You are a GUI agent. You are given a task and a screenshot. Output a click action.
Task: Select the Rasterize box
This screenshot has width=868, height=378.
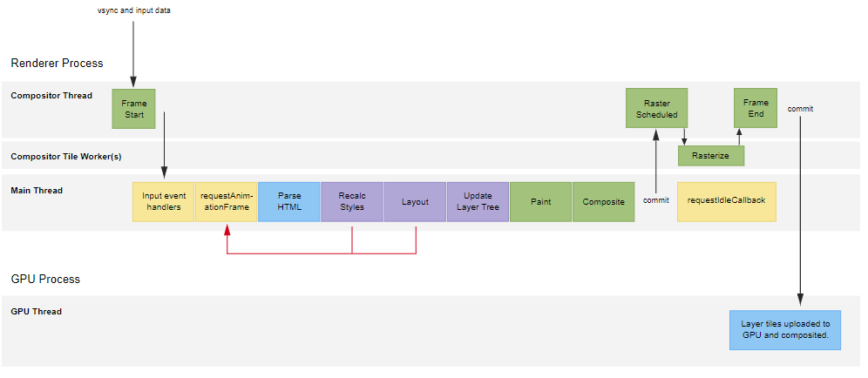point(710,156)
